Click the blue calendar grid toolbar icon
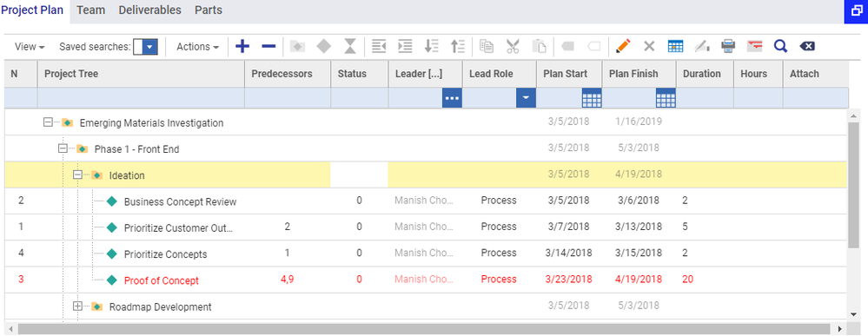This screenshot has width=868, height=336. pyautogui.click(x=675, y=47)
